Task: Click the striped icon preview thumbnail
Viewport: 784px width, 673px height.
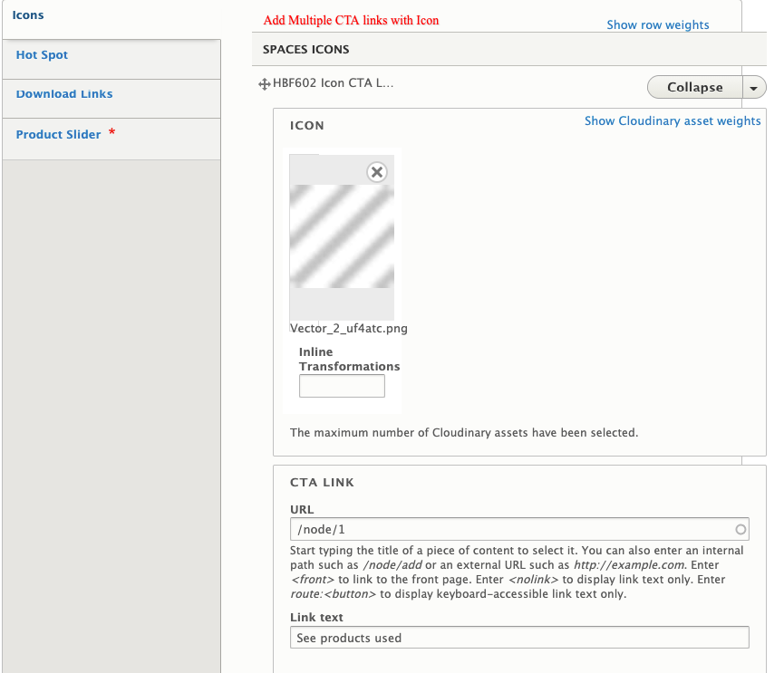Action: click(342, 236)
